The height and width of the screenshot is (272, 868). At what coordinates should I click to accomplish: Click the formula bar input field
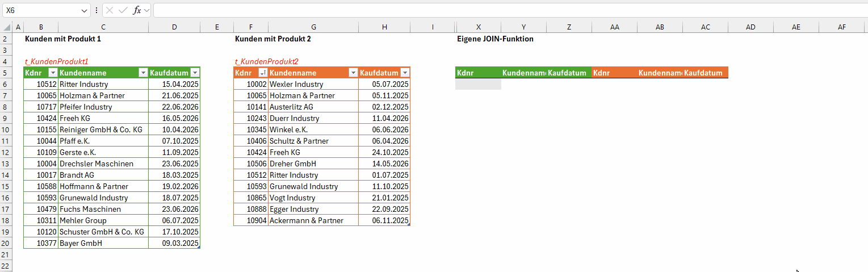pyautogui.click(x=510, y=10)
